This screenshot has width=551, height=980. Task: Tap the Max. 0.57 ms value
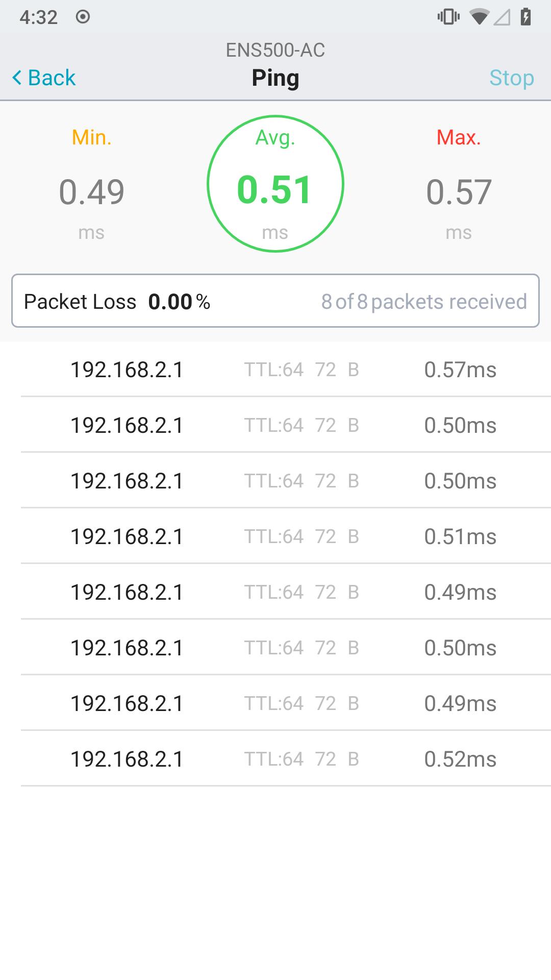[x=459, y=192]
